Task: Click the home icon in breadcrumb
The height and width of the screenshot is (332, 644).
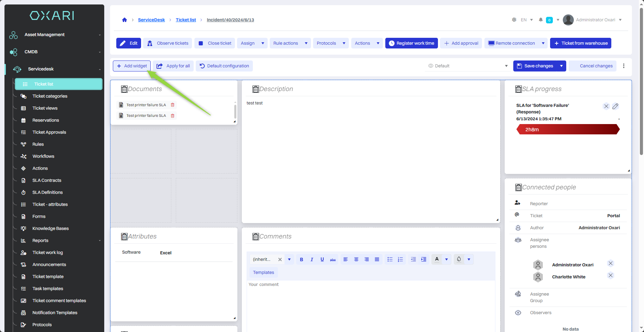Action: [125, 20]
